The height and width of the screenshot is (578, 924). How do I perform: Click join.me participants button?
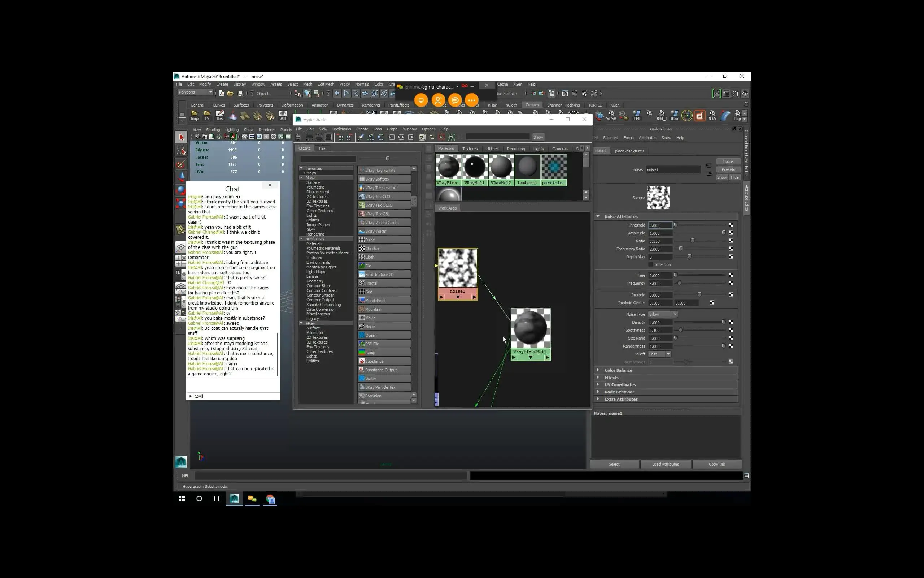coord(438,100)
